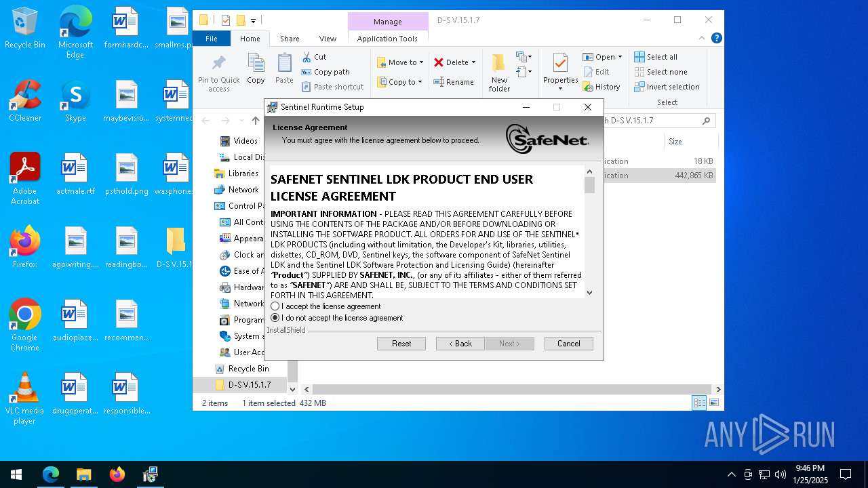The width and height of the screenshot is (868, 488).
Task: Open VLC media player desktop icon
Action: [x=25, y=399]
